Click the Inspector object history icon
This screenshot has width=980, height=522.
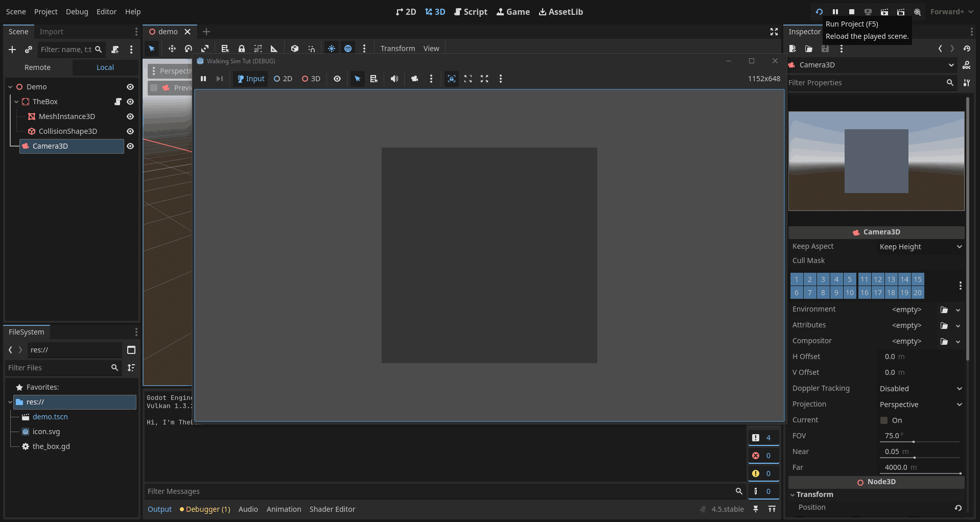pos(967,49)
